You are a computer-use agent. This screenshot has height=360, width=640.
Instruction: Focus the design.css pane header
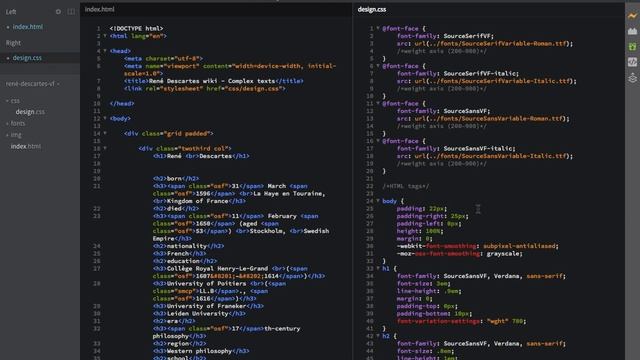372,9
